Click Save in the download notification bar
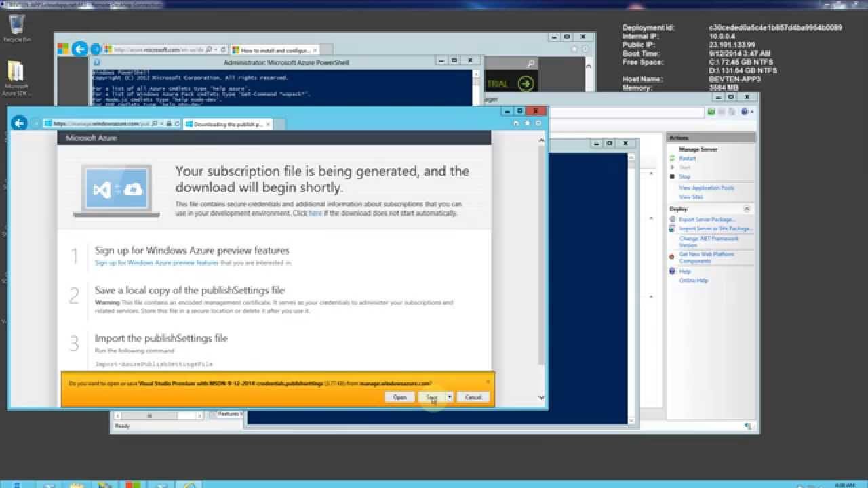This screenshot has height=488, width=868. (x=431, y=397)
